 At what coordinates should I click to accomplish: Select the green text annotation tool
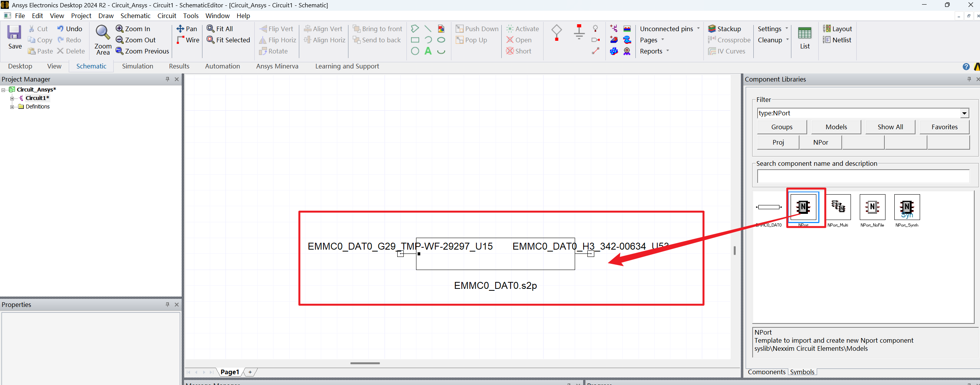tap(428, 51)
